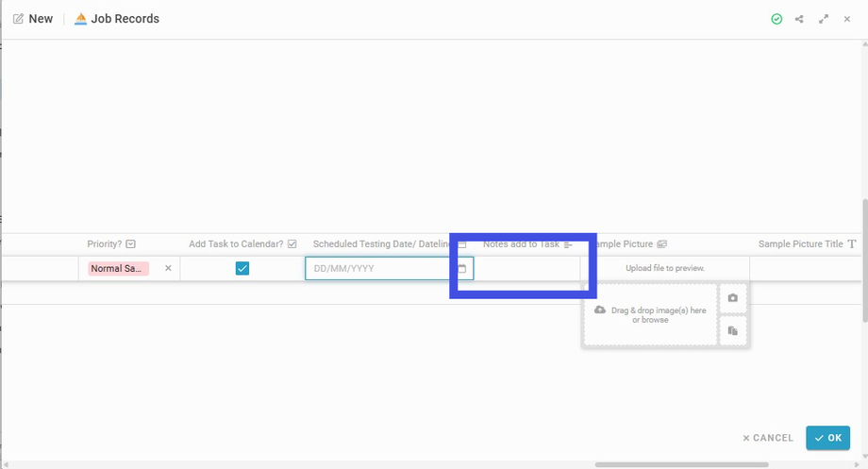Screen dimensions: 868x469
Task: Open the share icon in header
Action: point(799,19)
